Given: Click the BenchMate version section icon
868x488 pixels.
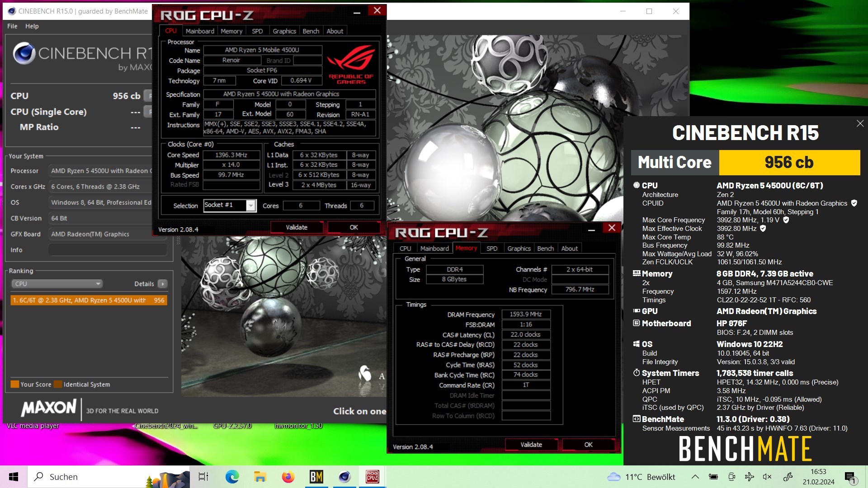Looking at the screenshot, I should [x=637, y=419].
